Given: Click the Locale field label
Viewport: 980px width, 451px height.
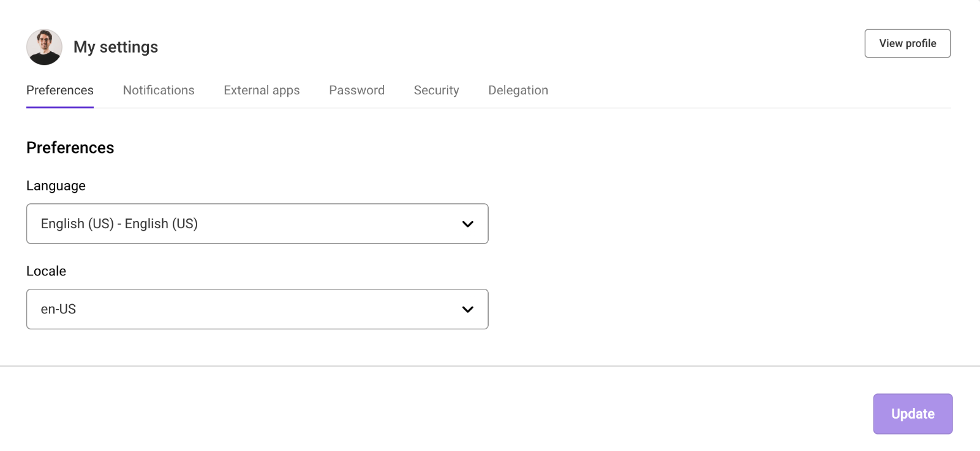Looking at the screenshot, I should point(46,271).
